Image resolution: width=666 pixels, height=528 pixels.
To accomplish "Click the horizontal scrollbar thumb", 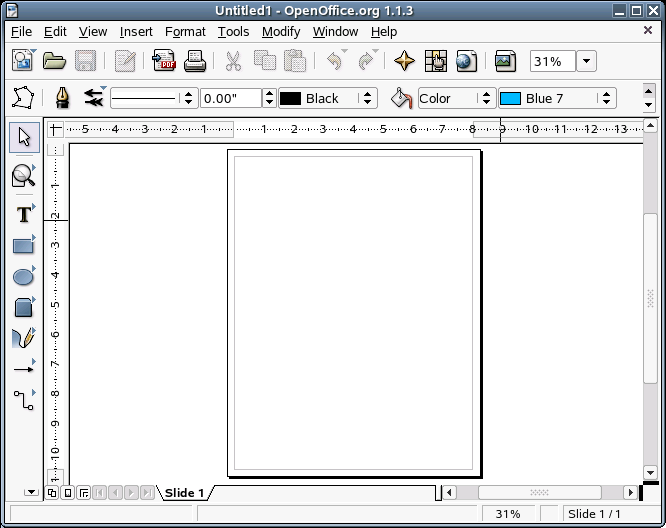I will [539, 492].
